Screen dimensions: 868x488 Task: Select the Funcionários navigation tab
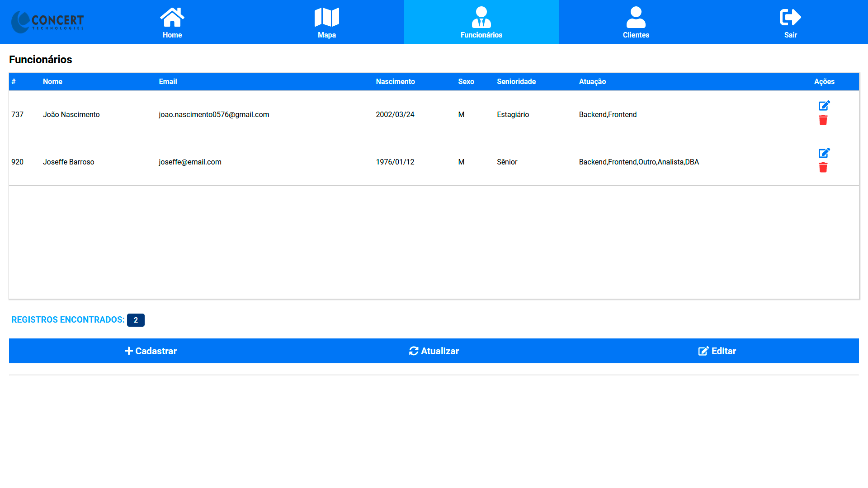(481, 22)
